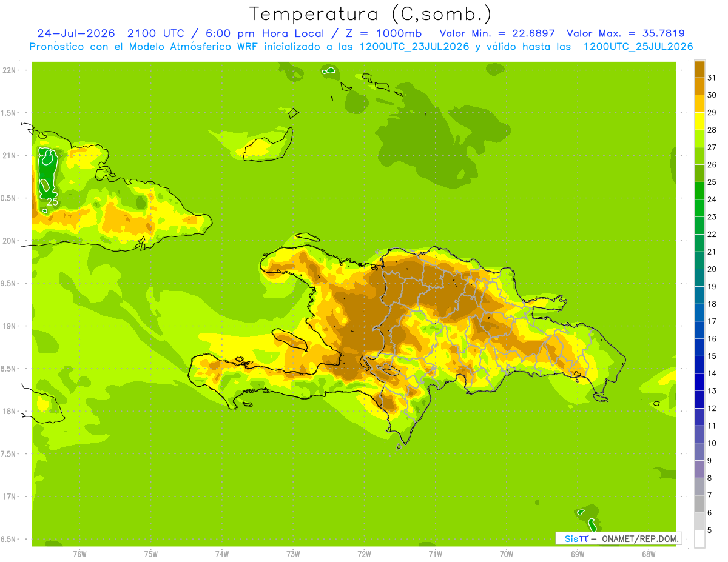Click the "20N" latitude label
This screenshot has height=562, width=728.
[x=10, y=241]
